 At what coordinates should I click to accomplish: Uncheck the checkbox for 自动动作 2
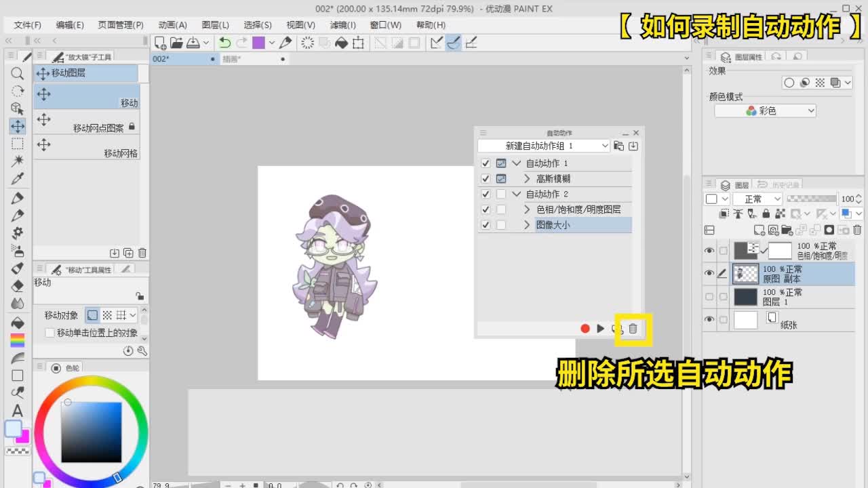485,195
